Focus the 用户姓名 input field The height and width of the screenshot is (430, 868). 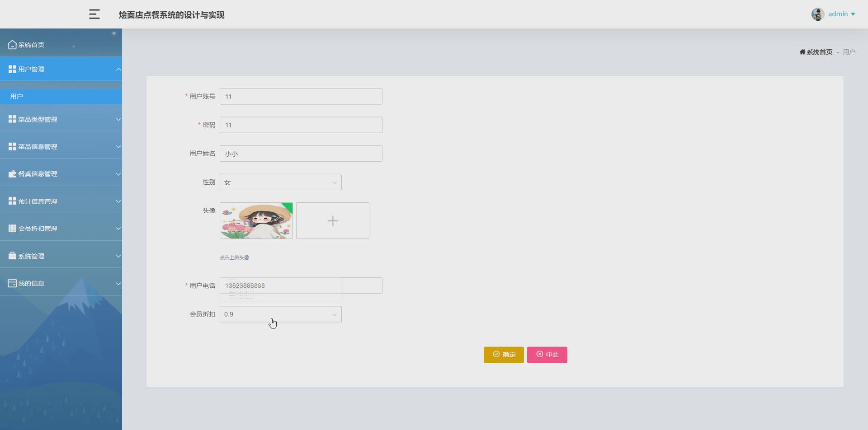[301, 154]
